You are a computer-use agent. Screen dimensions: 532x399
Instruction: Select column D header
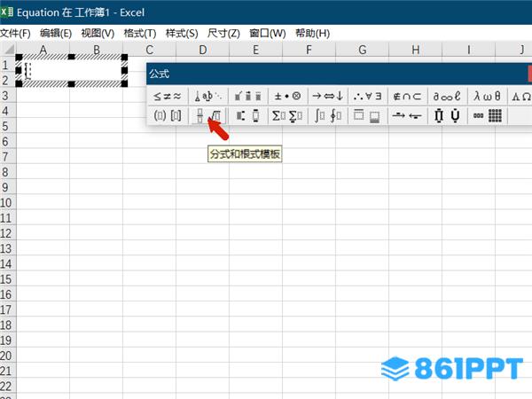(202, 50)
